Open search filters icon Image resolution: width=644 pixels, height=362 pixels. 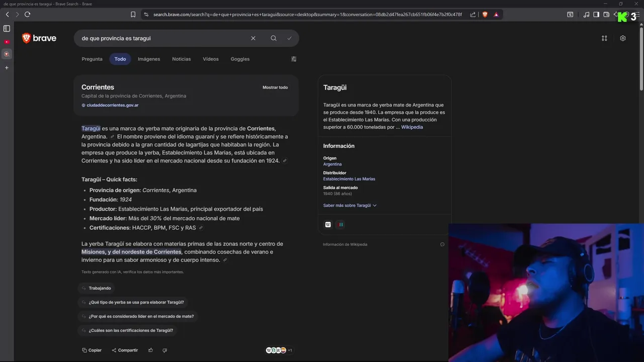294,59
